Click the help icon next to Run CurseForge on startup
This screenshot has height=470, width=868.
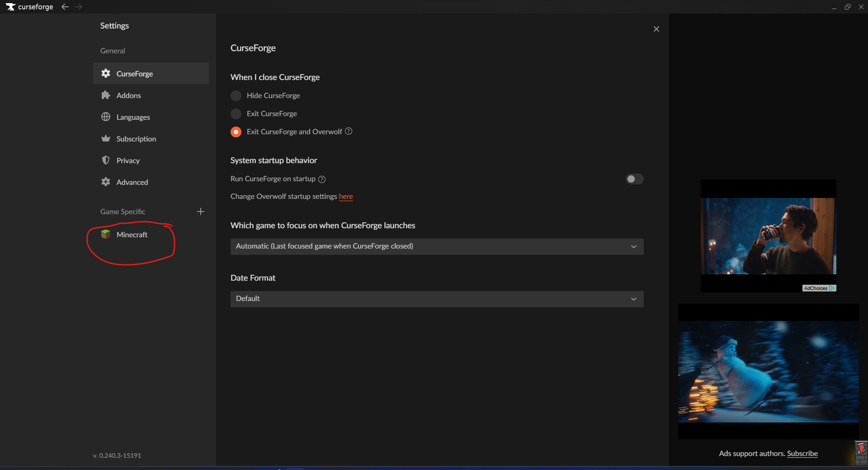pos(322,179)
